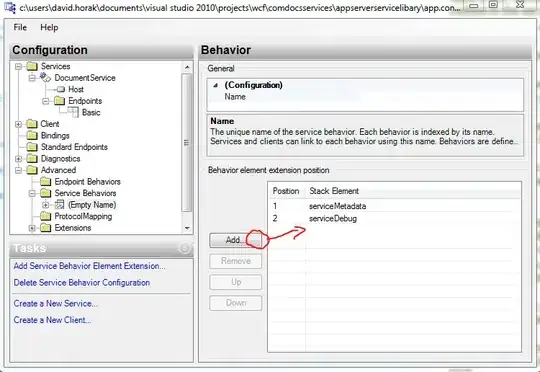This screenshot has width=540, height=372.
Task: Select the ProtocolMapping tree label
Action: pyautogui.click(x=83, y=216)
